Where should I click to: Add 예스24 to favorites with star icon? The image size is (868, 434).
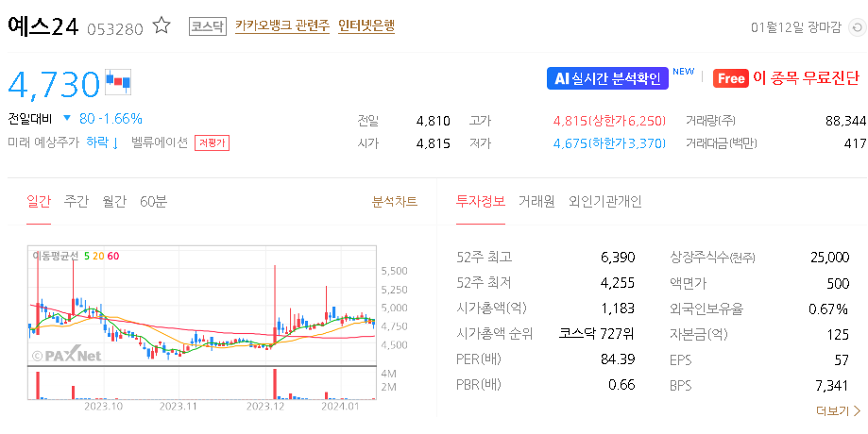point(162,25)
